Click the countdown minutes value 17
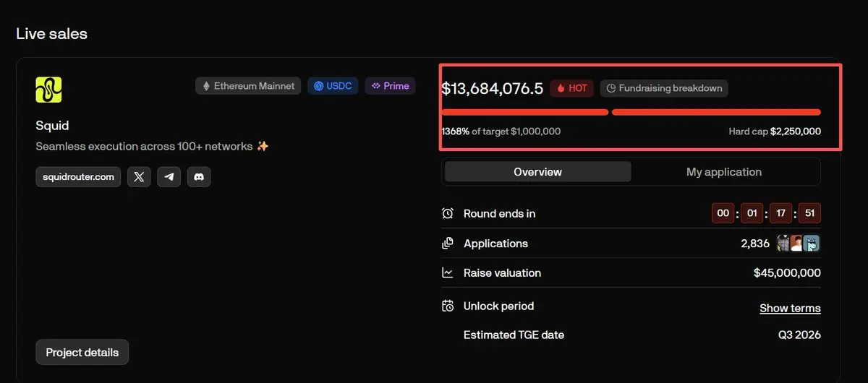 coord(781,213)
